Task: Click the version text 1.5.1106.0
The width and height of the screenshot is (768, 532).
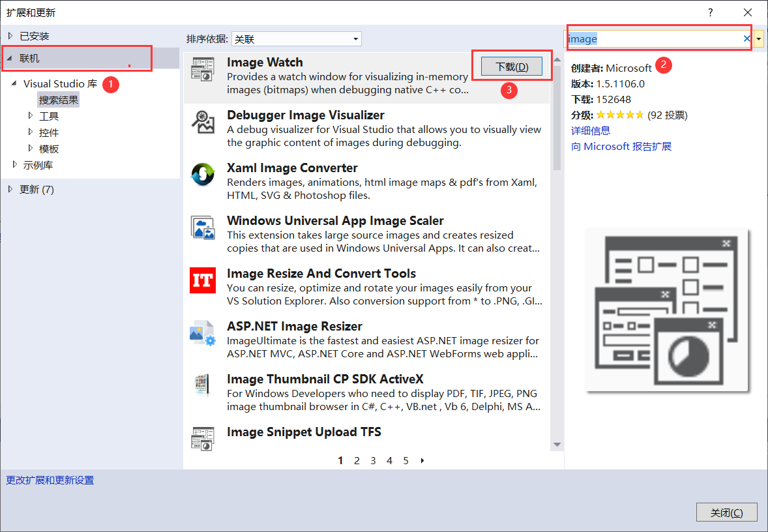Action: tap(620, 83)
